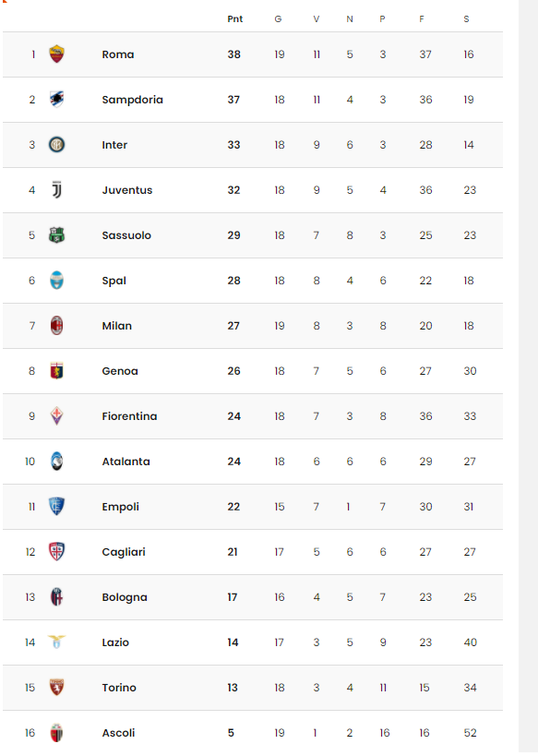The width and height of the screenshot is (538, 756).
Task: Select the Pnt column header
Action: [x=234, y=18]
